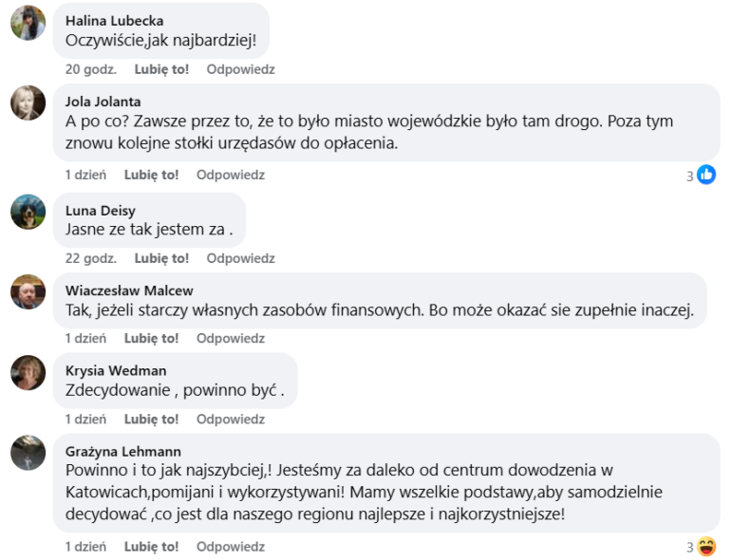Click like reaction icon on Jola Jolanta's comment
731x560 pixels.
706,175
